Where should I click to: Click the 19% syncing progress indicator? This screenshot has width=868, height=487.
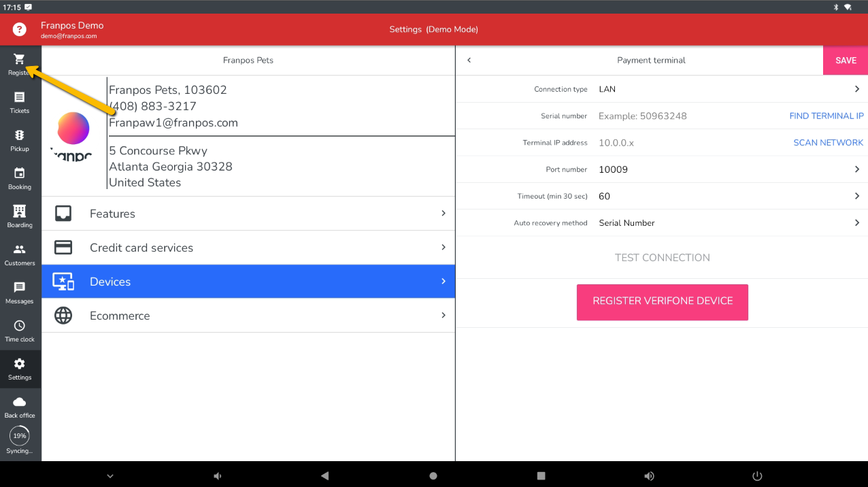coord(19,436)
